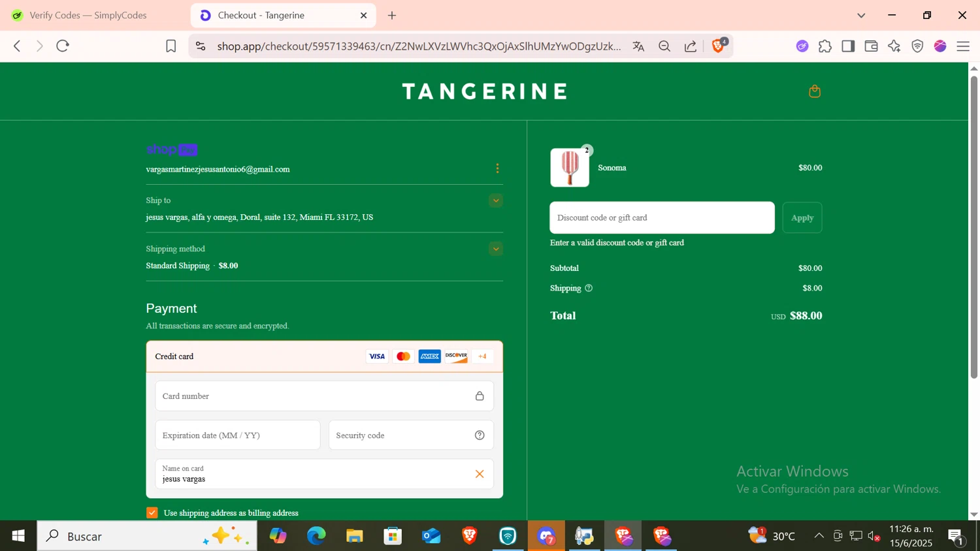The width and height of the screenshot is (980, 551).
Task: Toggle the browser sidebar
Action: point(848,46)
